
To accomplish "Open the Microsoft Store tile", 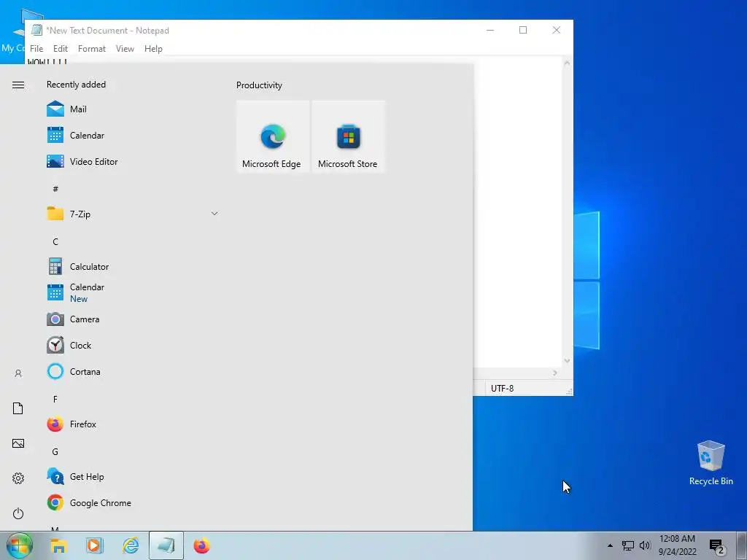I will [348, 136].
